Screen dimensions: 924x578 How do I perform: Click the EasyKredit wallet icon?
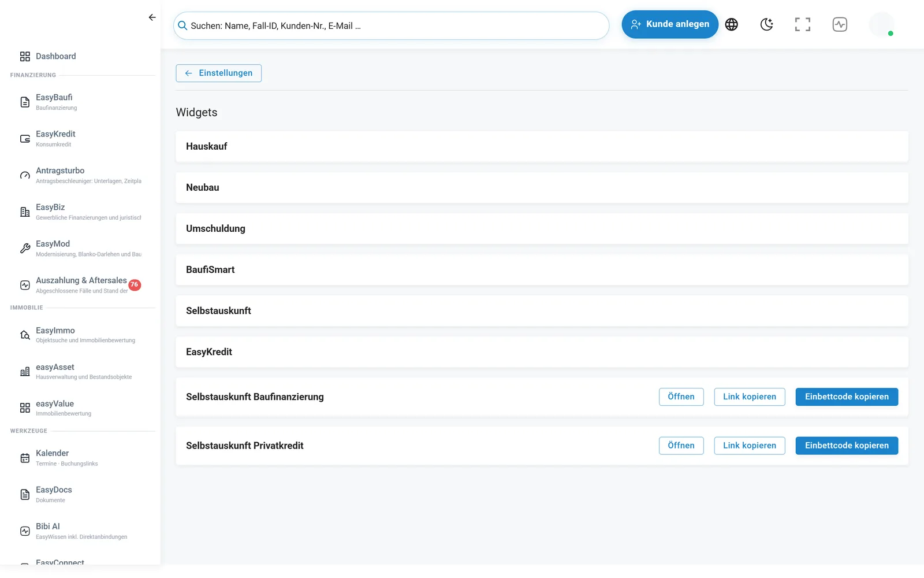25,139
